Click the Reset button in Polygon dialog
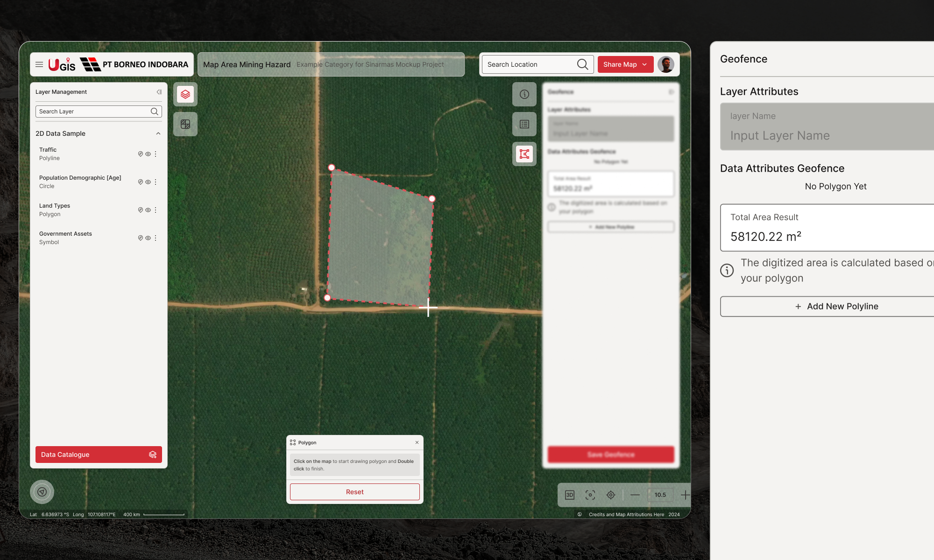Viewport: 934px width, 560px height. pyautogui.click(x=354, y=492)
